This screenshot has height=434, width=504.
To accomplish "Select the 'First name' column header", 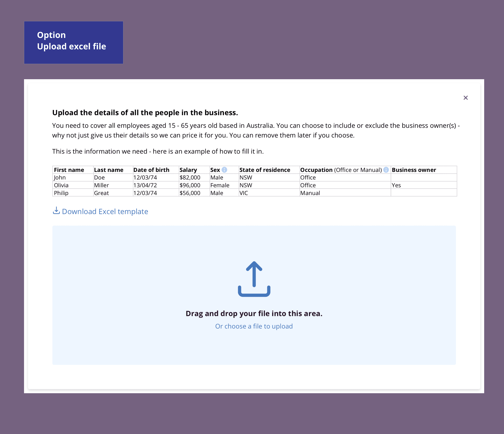I will click(69, 170).
